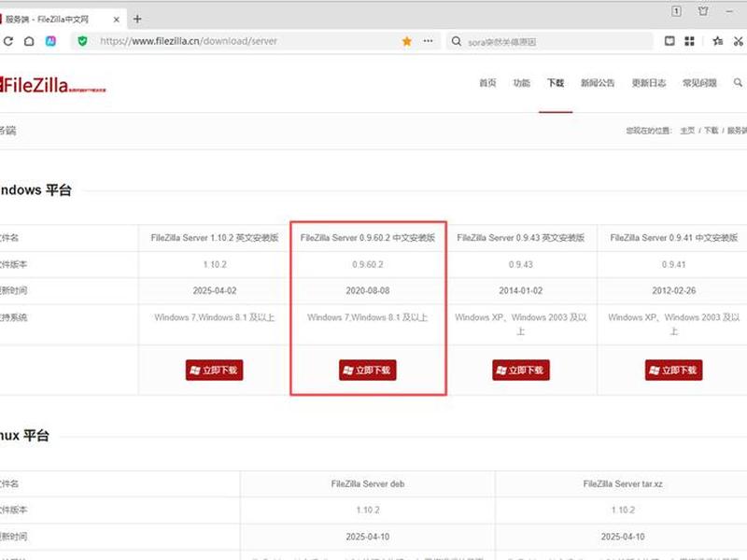Select the update date 2025-04-02
The width and height of the screenshot is (747, 560).
tap(215, 290)
